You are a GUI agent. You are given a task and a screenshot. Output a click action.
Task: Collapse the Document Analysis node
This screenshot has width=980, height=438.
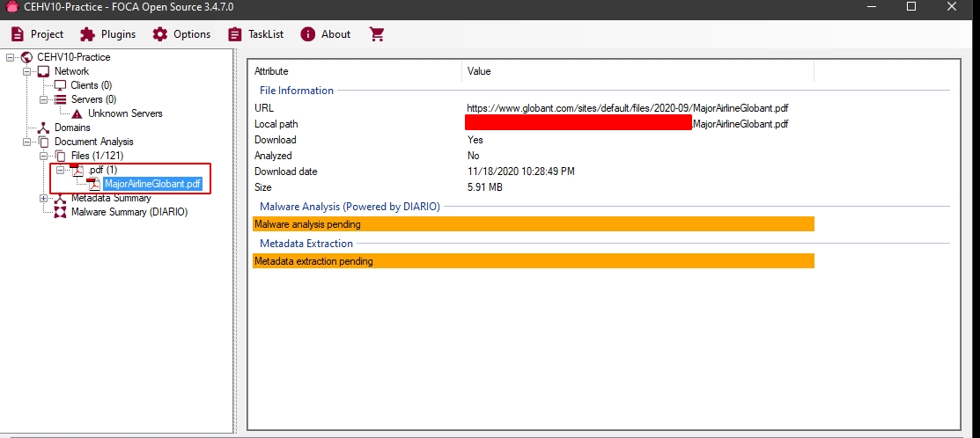tap(27, 142)
